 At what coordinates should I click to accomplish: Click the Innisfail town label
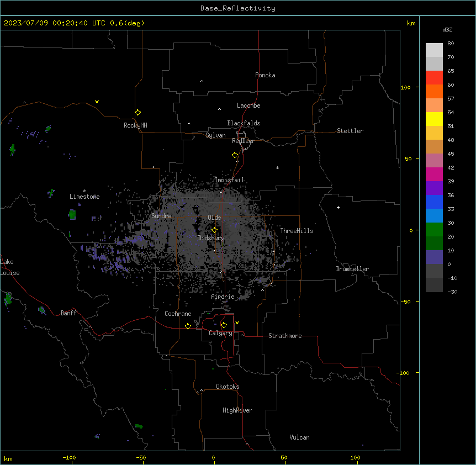229,180
